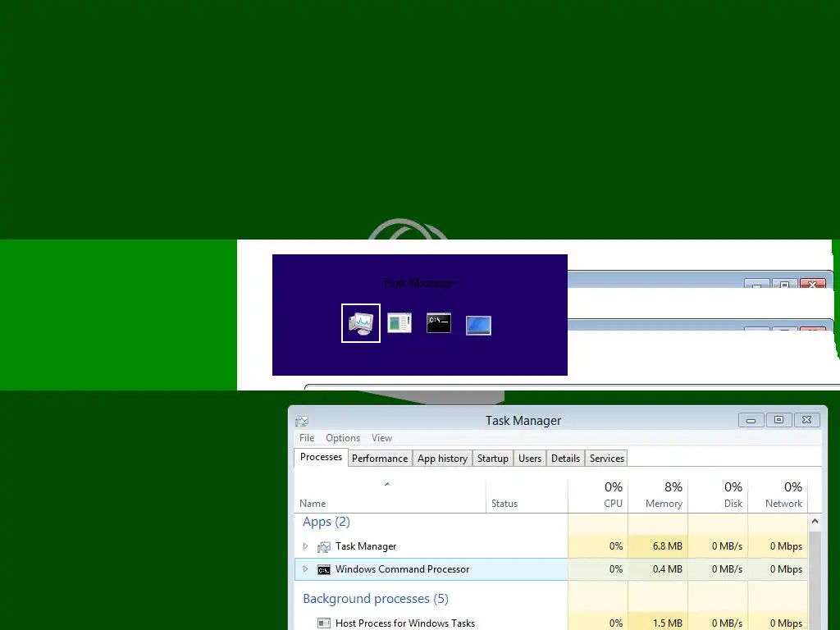Select the second window icon in switcher

click(x=399, y=323)
